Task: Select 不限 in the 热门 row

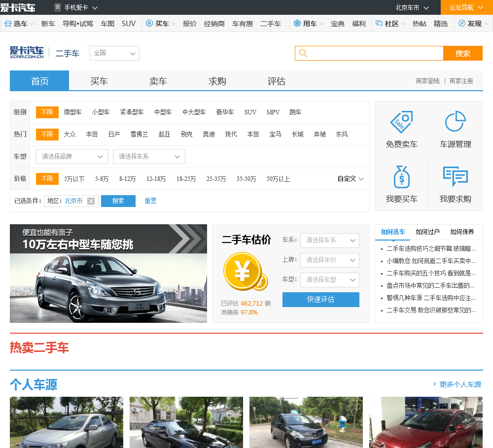Action: (x=47, y=134)
